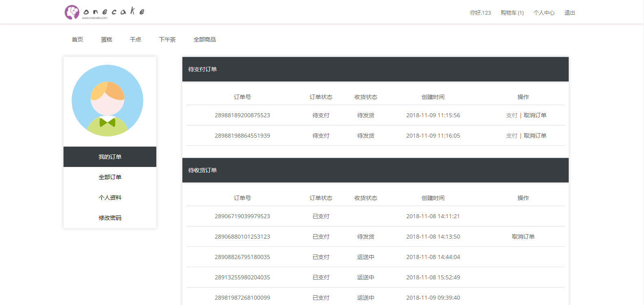Click 收货状态 column header in 待收货订单 table
The height and width of the screenshot is (305, 644).
coord(366,198)
